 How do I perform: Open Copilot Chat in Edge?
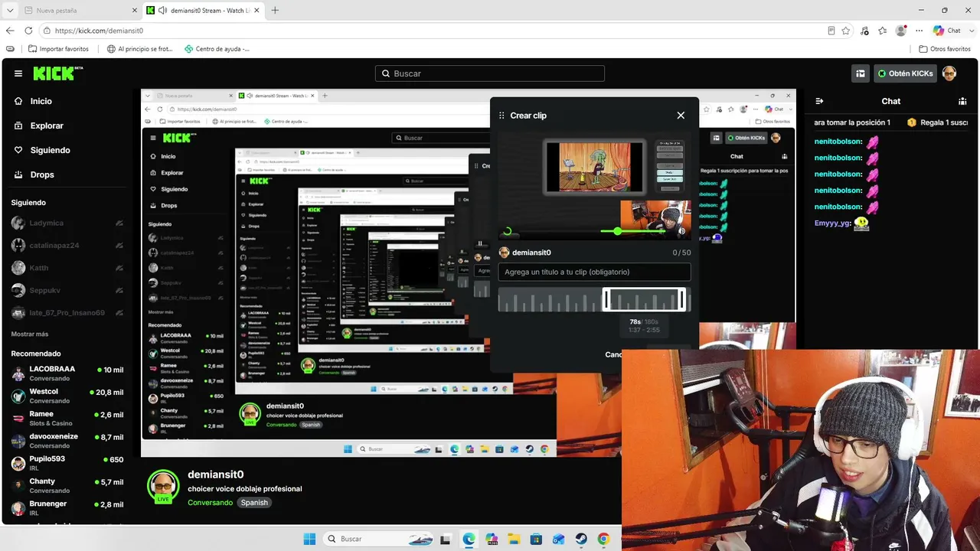(947, 31)
